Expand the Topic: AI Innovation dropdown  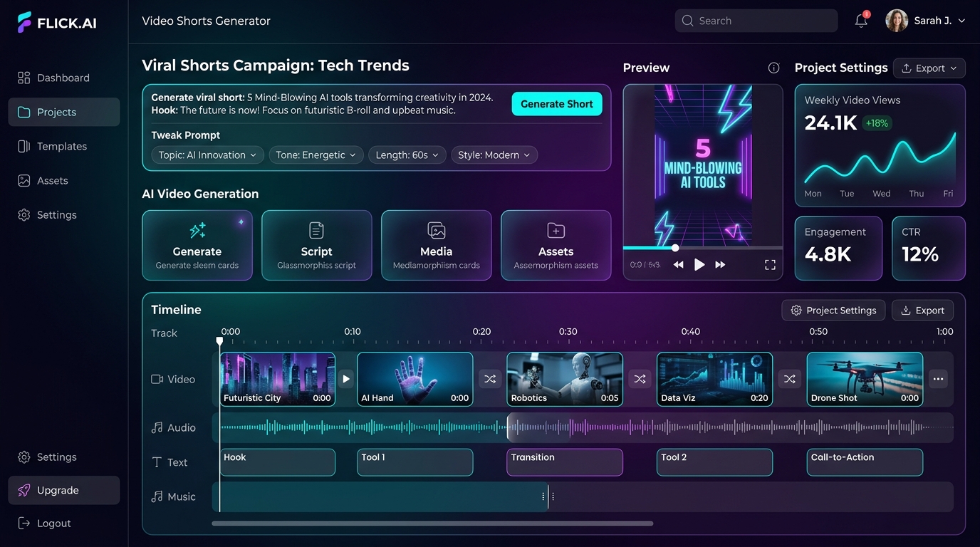[x=207, y=155]
